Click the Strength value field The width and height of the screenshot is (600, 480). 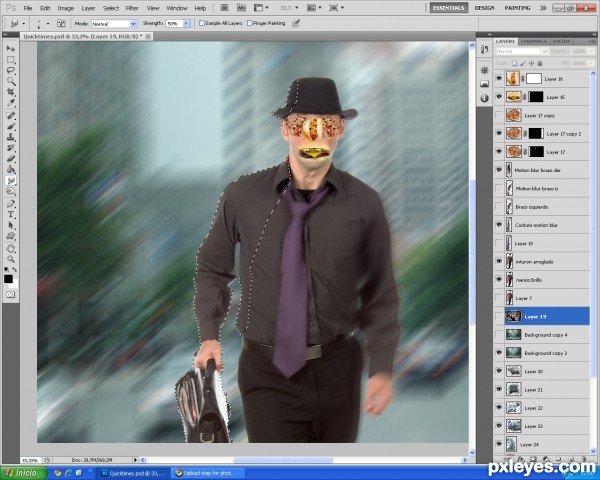174,24
